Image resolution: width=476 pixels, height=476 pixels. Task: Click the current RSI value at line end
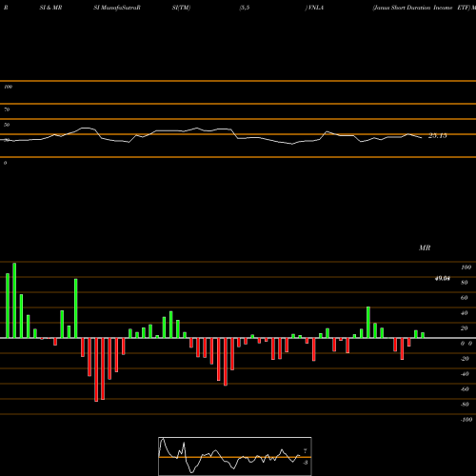[438, 136]
